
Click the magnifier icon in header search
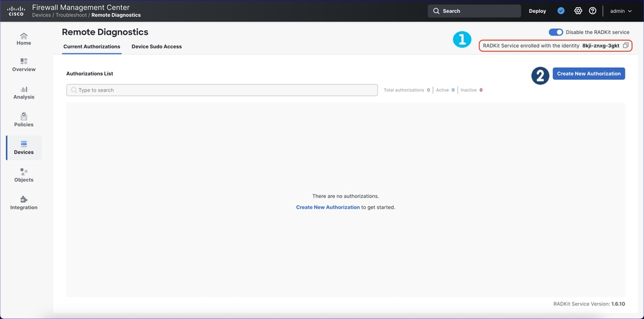436,11
